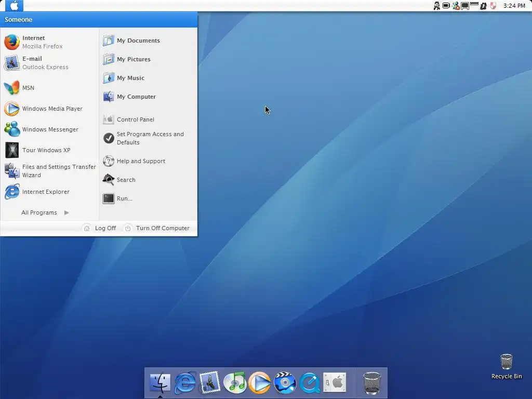Image resolution: width=532 pixels, height=399 pixels.
Task: Open System Preferences icon in the dock
Action: [335, 382]
